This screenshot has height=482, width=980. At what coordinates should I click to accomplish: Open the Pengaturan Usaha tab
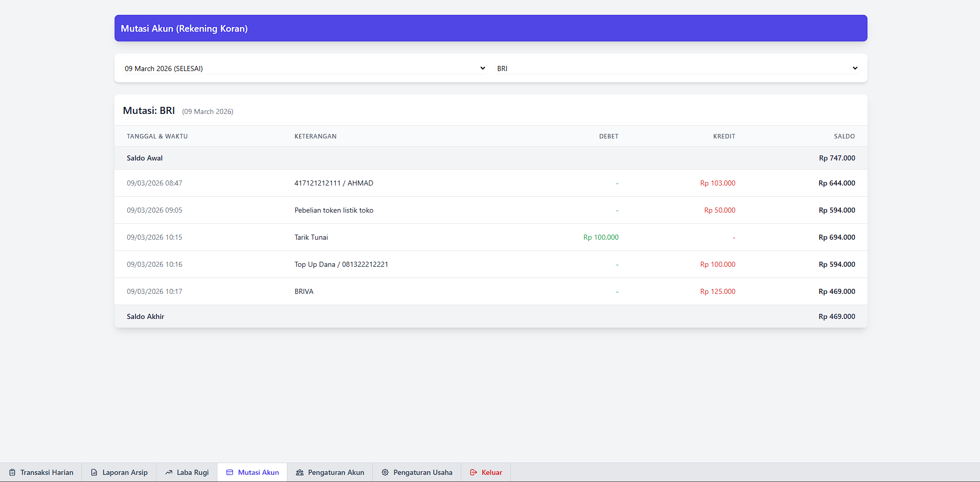coord(422,472)
